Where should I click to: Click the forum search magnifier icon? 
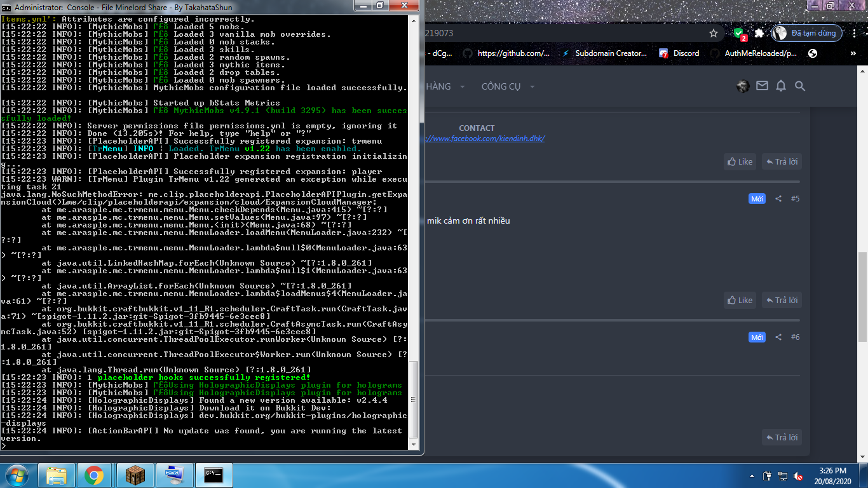[x=800, y=86]
